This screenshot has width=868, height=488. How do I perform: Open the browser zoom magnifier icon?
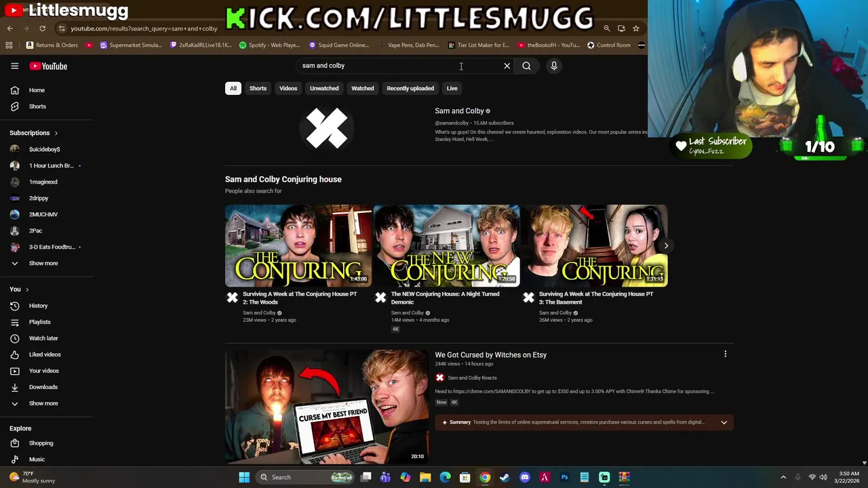[607, 28]
